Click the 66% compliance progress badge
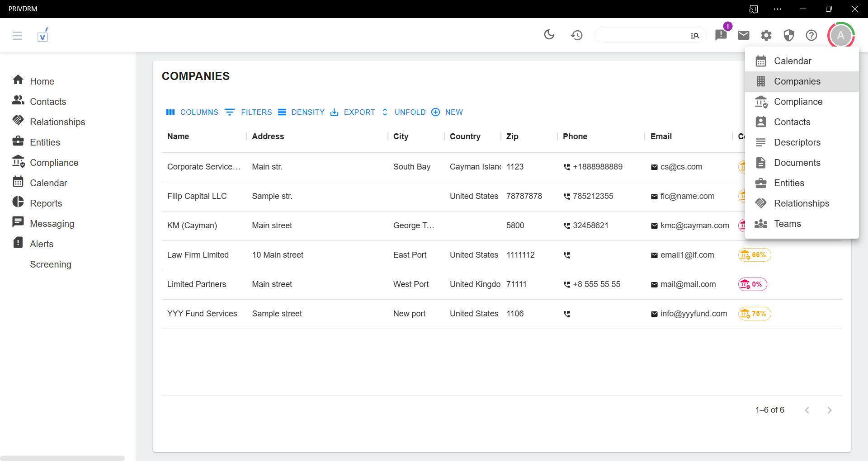Screen dimensions: 868x461 pos(755,255)
